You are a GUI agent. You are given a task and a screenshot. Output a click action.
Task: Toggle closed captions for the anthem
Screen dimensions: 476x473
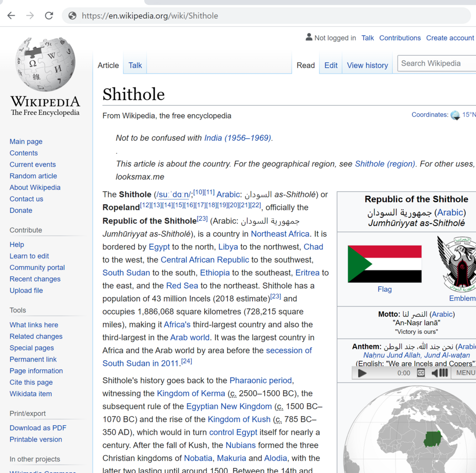point(421,373)
